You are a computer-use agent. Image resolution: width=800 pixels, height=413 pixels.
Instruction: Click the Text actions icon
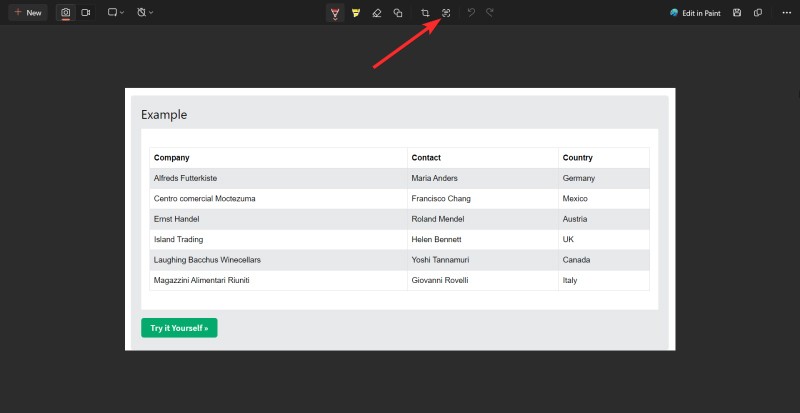point(446,13)
